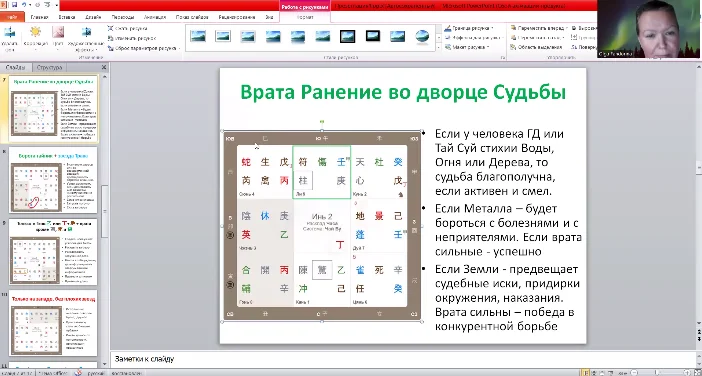This screenshot has width=702, height=376.
Task: Select the third slide thumbnail in pane
Action: point(54,252)
